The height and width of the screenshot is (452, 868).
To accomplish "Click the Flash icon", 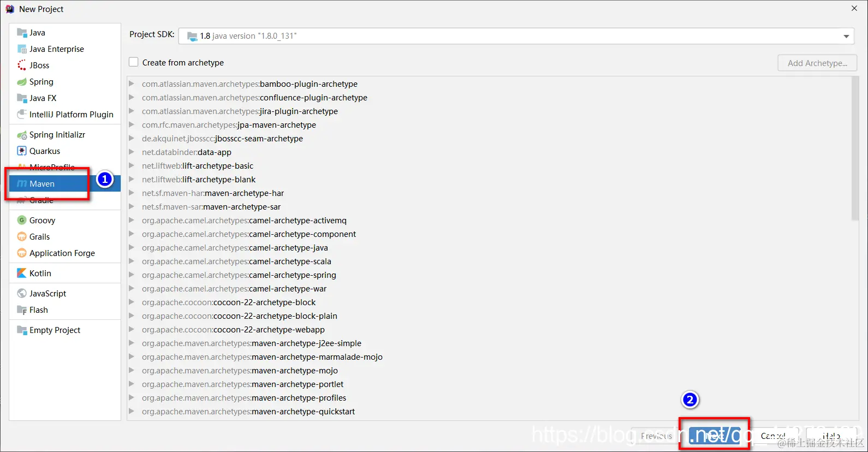I will click(x=22, y=310).
